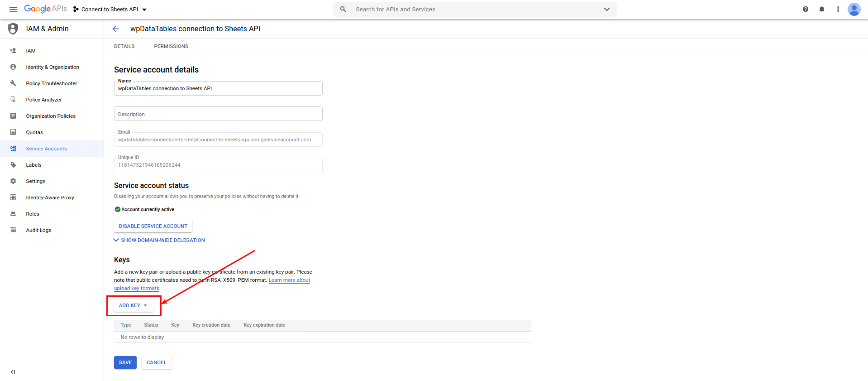This screenshot has width=868, height=381.
Task: Click the Policy Analyzer icon
Action: (13, 100)
